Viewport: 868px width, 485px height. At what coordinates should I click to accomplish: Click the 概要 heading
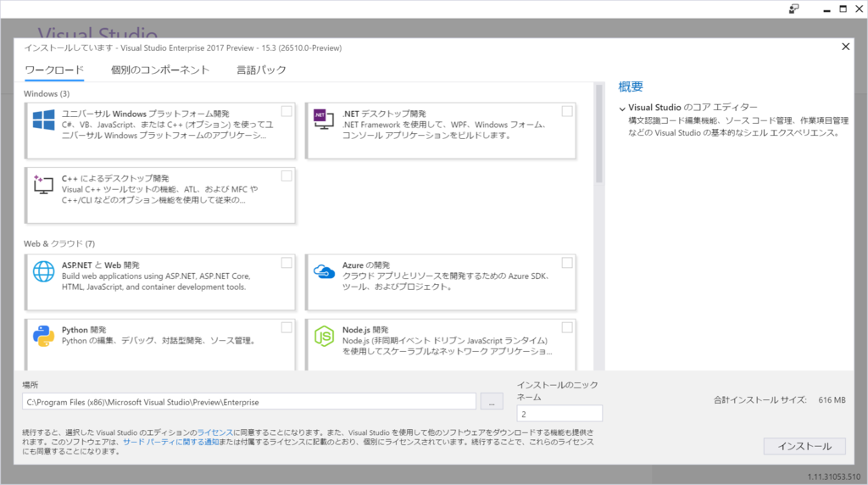tap(631, 87)
